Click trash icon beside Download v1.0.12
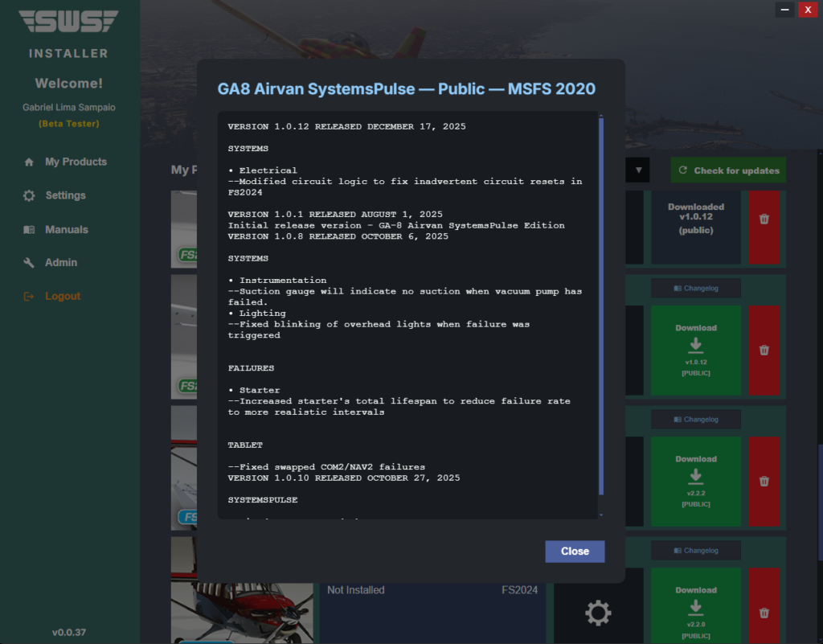 (764, 350)
